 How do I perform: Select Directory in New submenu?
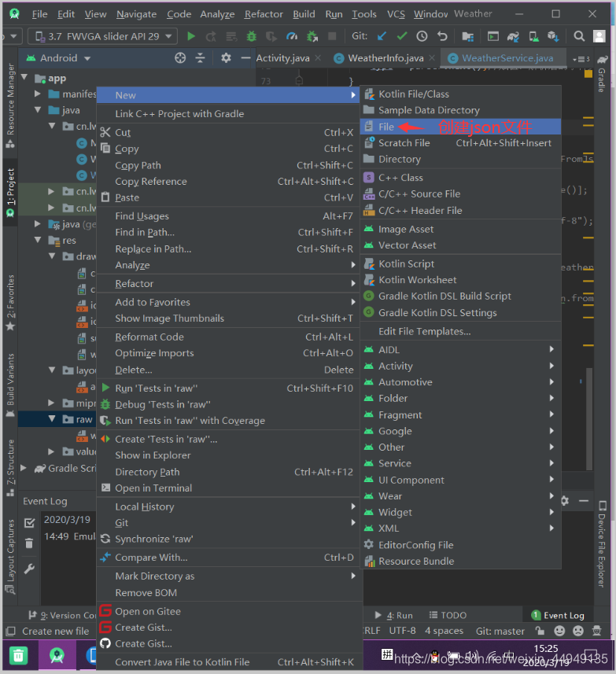[x=460, y=160]
